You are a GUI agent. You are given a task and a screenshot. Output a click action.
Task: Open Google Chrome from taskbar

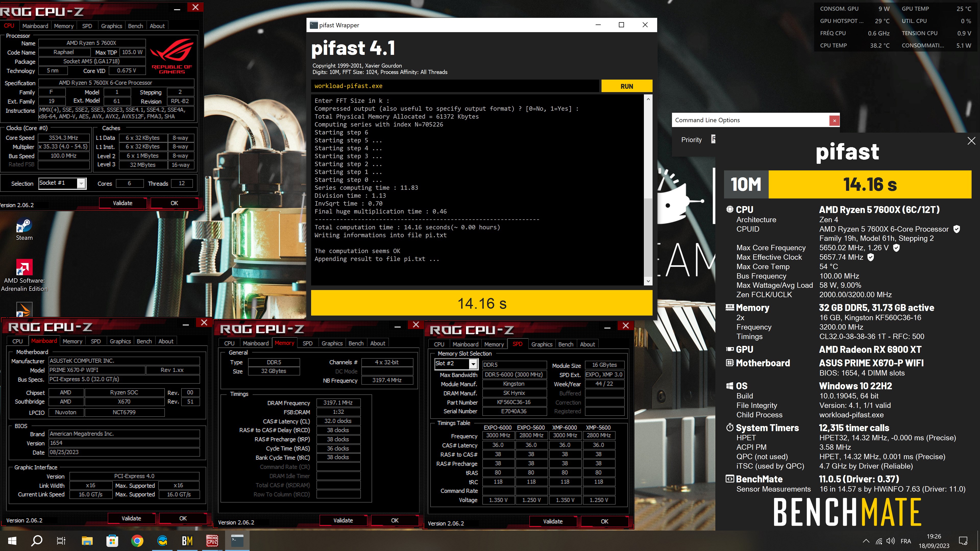pos(137,540)
